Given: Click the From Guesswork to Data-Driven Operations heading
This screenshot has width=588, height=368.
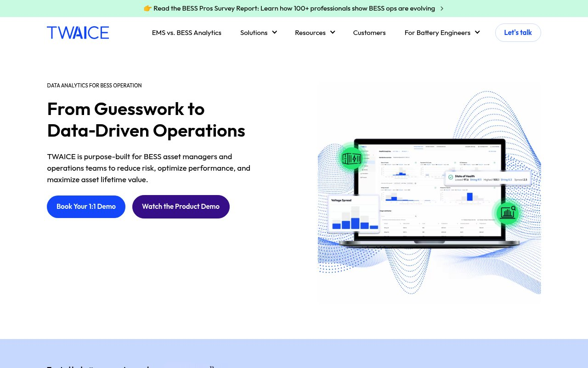Looking at the screenshot, I should tap(146, 120).
